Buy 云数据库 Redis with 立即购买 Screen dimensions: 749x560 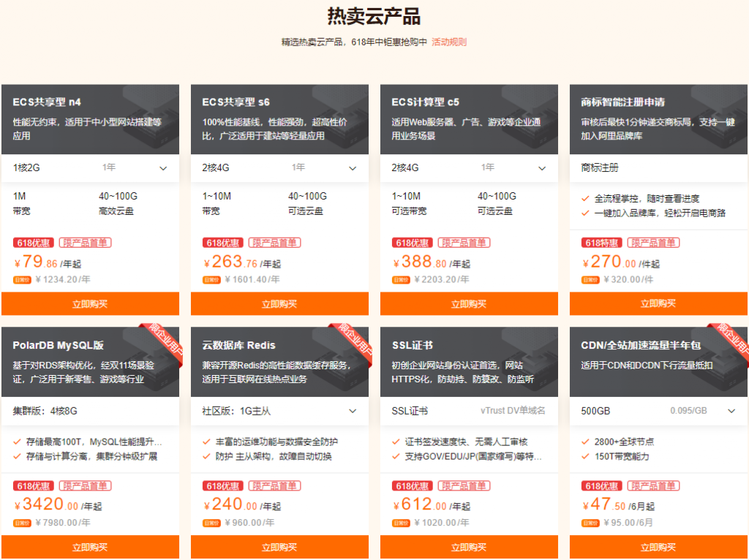279,547
